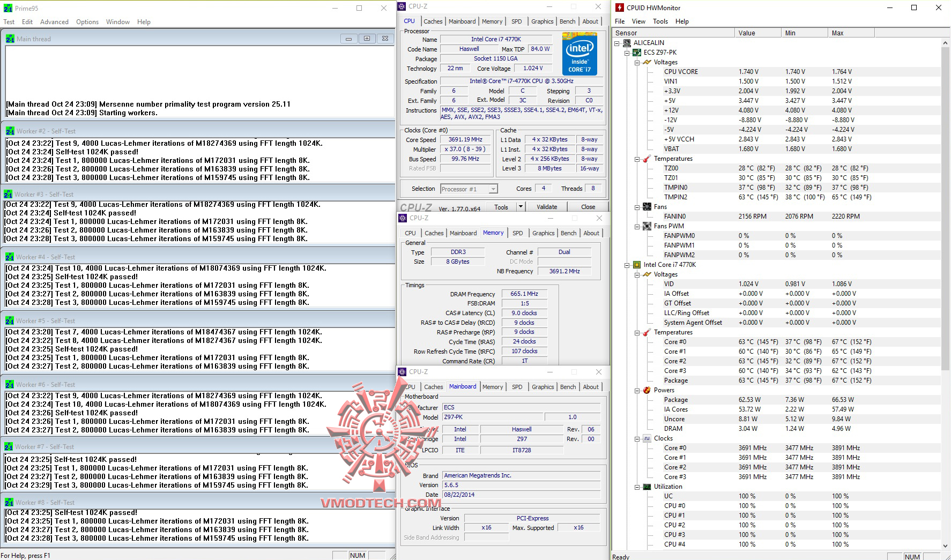Collapse the Voltages node under ECS Z97-PK
Screen dimensions: 951x560
pos(637,62)
